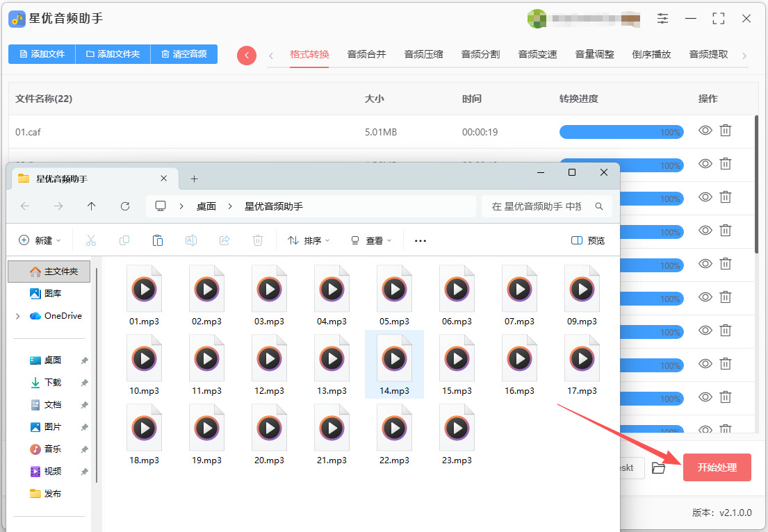Click the Explorer forward arrow
The width and height of the screenshot is (768, 532).
point(58,206)
